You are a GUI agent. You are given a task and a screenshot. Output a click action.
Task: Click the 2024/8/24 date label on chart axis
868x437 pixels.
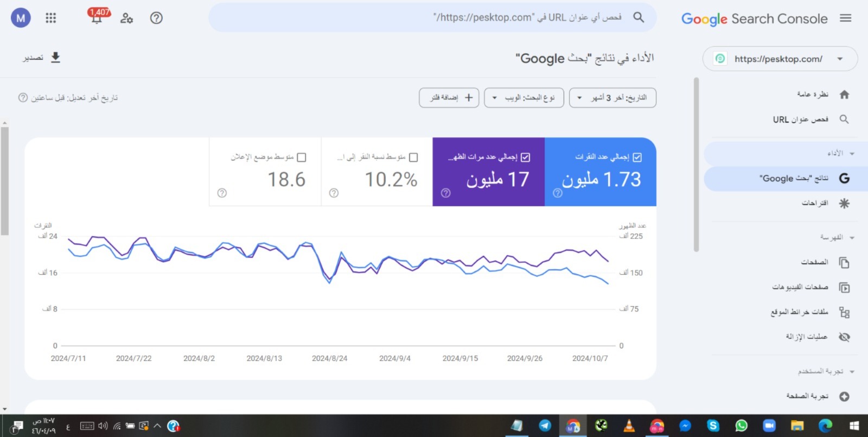tap(329, 358)
